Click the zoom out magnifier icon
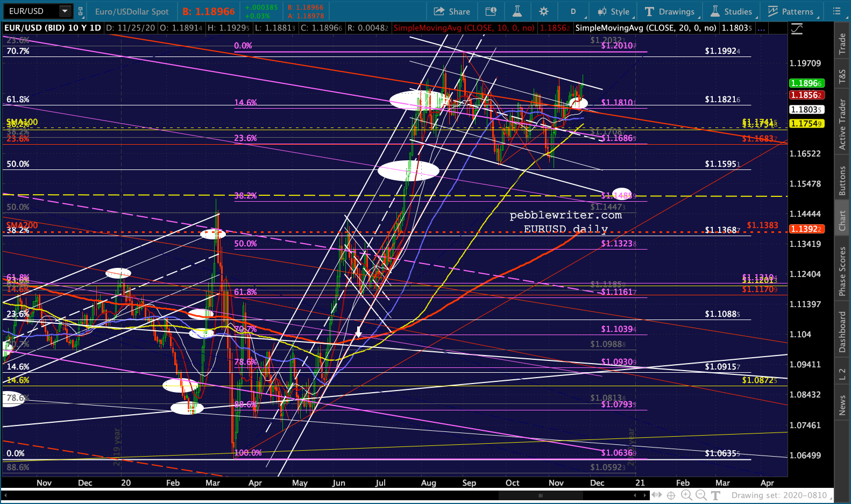This screenshot has width=851, height=504. coord(701,495)
